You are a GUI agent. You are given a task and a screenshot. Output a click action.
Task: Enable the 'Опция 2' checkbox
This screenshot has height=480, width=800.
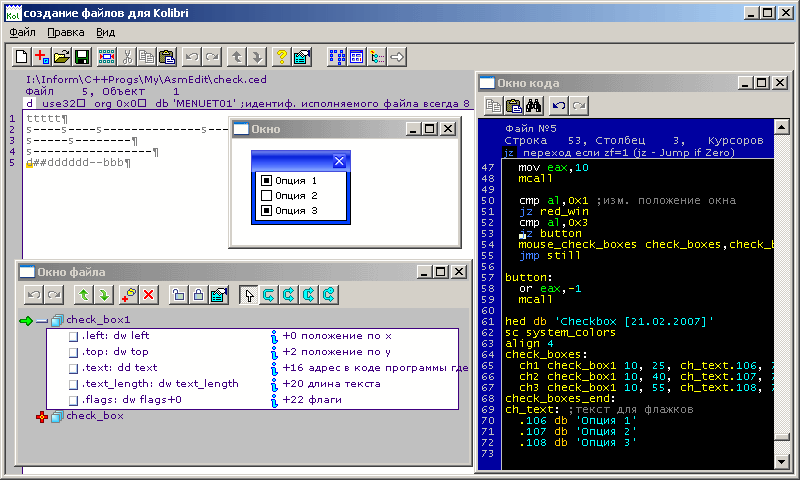tap(266, 196)
